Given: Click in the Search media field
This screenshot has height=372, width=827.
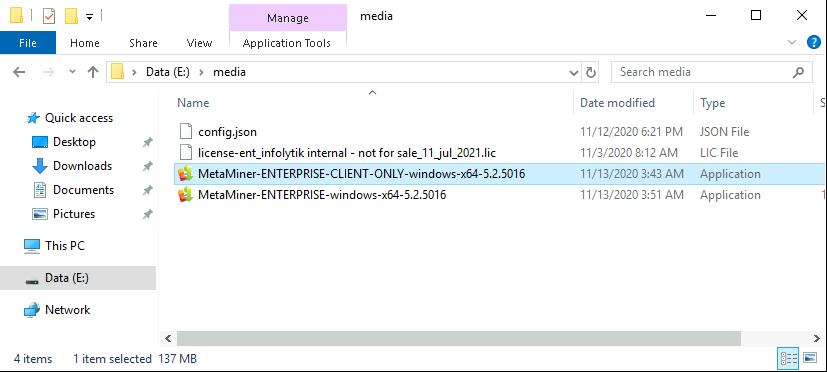Looking at the screenshot, I should tap(701, 72).
